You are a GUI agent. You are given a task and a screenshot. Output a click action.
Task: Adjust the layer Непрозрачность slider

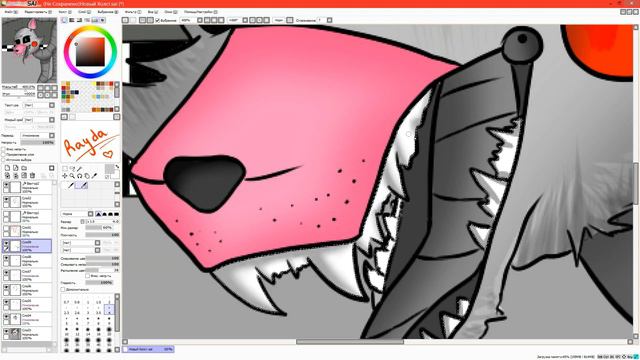pos(37,142)
